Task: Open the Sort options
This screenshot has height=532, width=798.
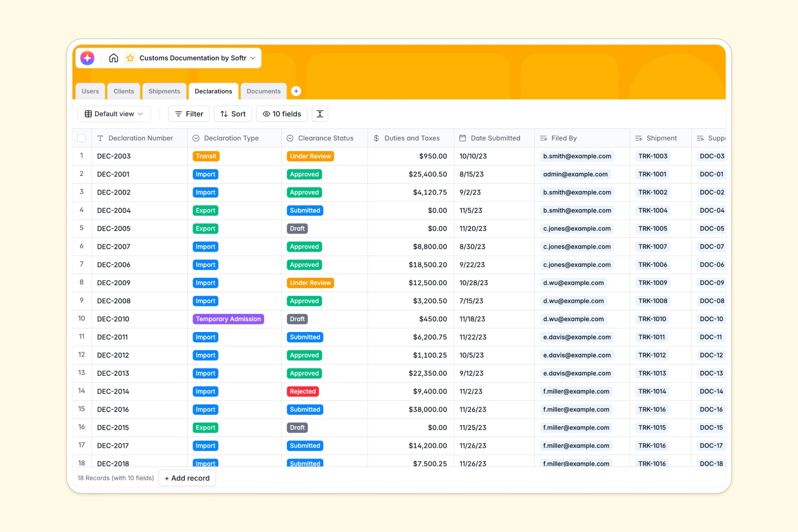Action: (x=233, y=114)
